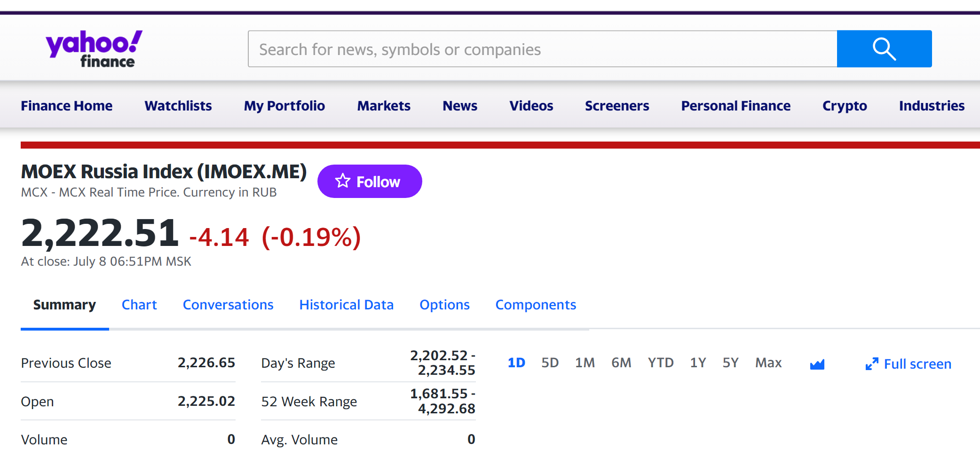Click the price 2,222.51
980x474 pixels.
[100, 233]
